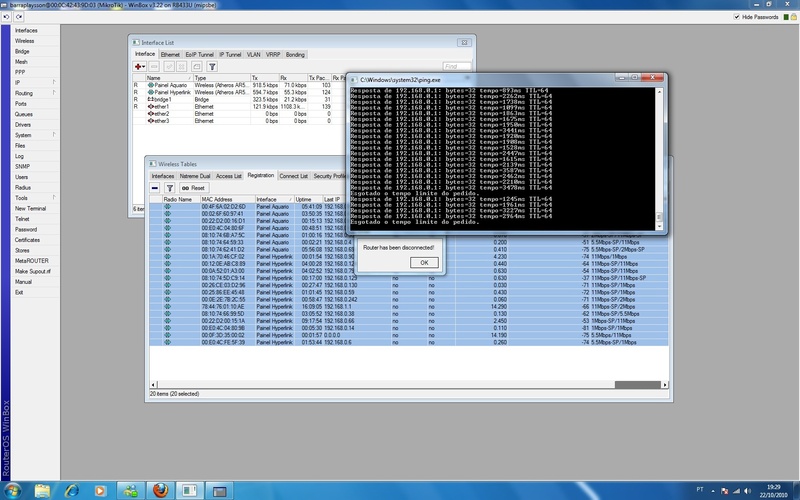This screenshot has height=500, width=800.
Task: Open the EoIP Tunnel tab
Action: [202, 54]
